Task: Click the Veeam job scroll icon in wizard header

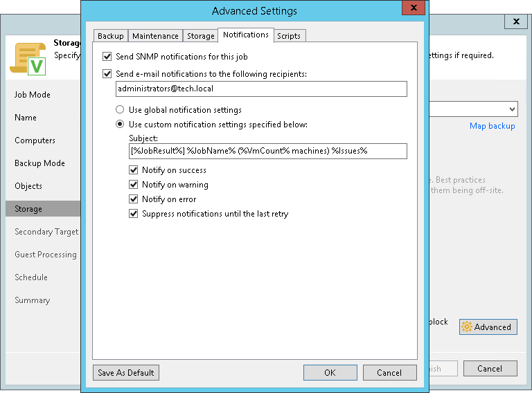Action: pyautogui.click(x=28, y=59)
